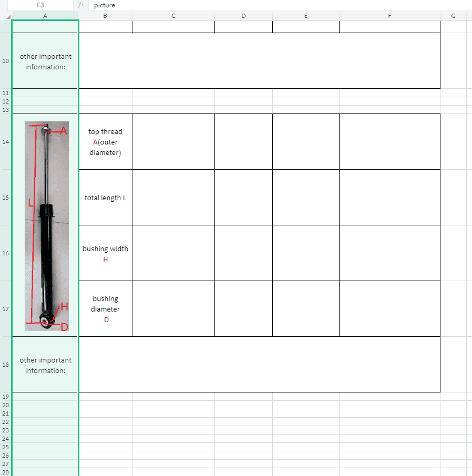The height and width of the screenshot is (476, 472).
Task: Click 'other important information:' cell in row 10
Action: (45, 61)
